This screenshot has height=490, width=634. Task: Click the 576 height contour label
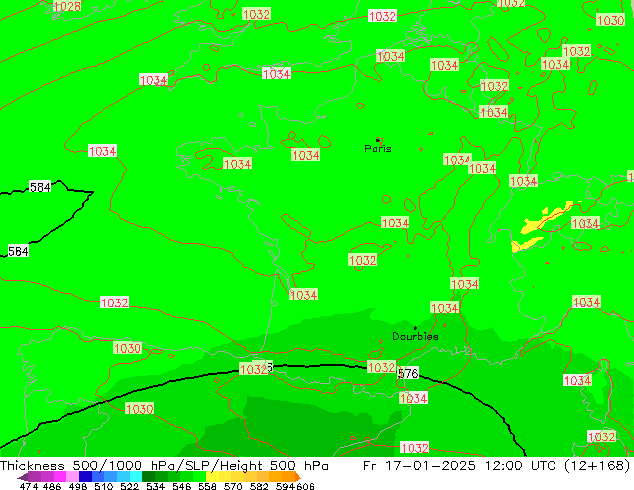[x=408, y=373]
